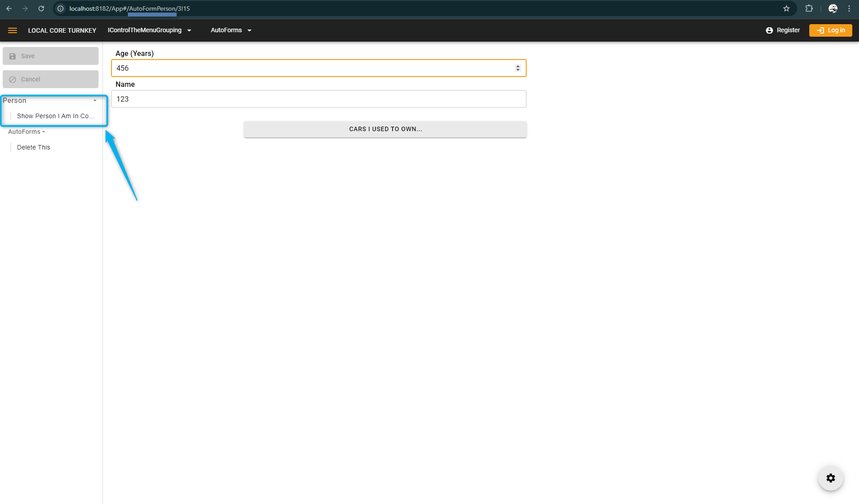Open the browser profile avatar
The image size is (859, 504).
tap(833, 9)
